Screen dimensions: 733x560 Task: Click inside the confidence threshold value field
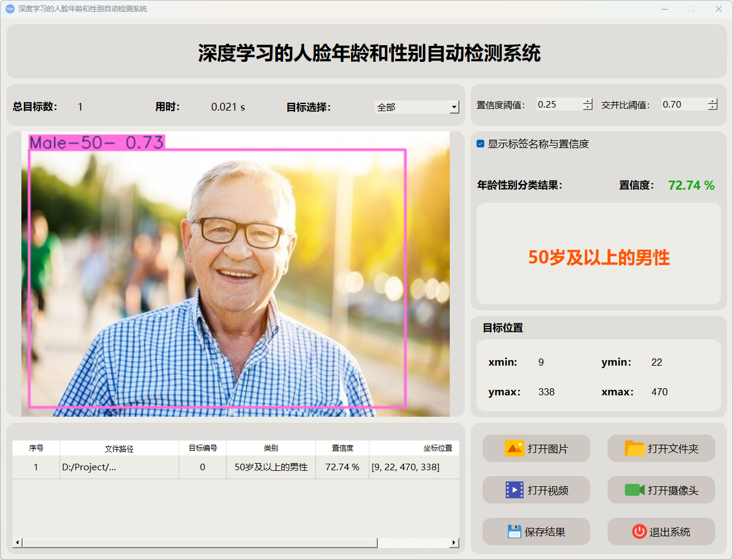[x=558, y=105]
